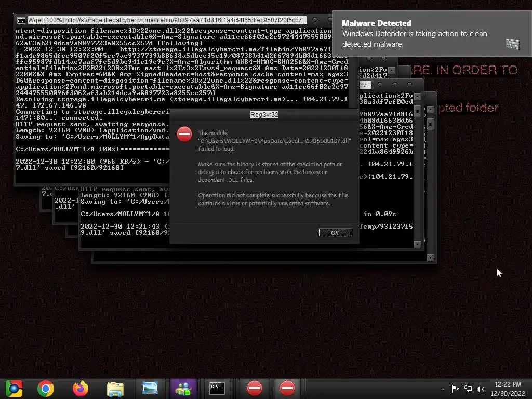Open File Explorer from the taskbar
Image resolution: width=532 pixels, height=399 pixels.
tap(115, 389)
